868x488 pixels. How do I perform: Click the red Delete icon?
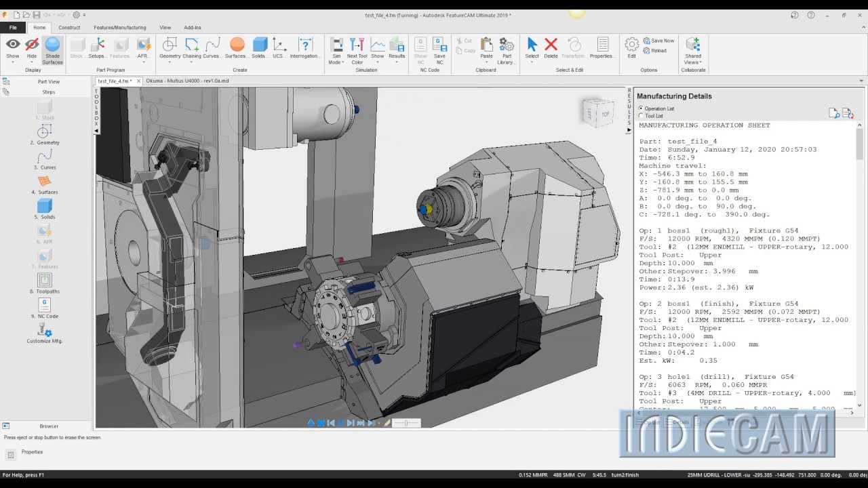(551, 45)
